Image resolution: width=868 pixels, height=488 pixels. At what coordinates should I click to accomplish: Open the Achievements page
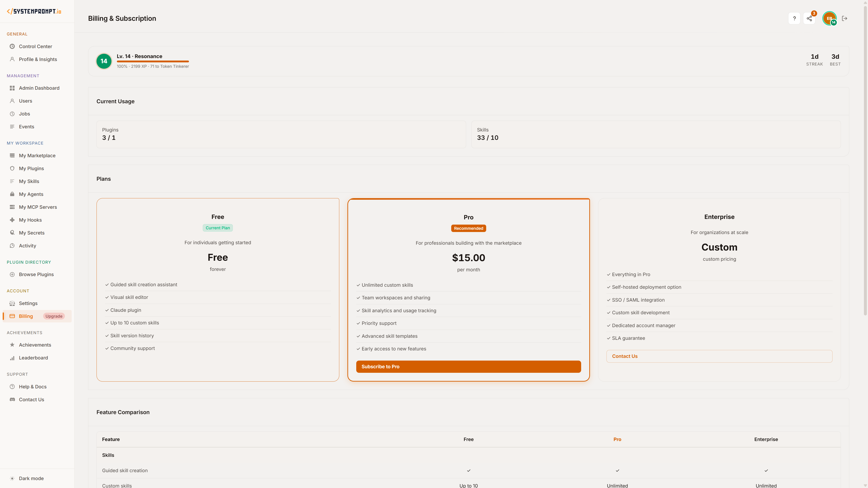35,345
